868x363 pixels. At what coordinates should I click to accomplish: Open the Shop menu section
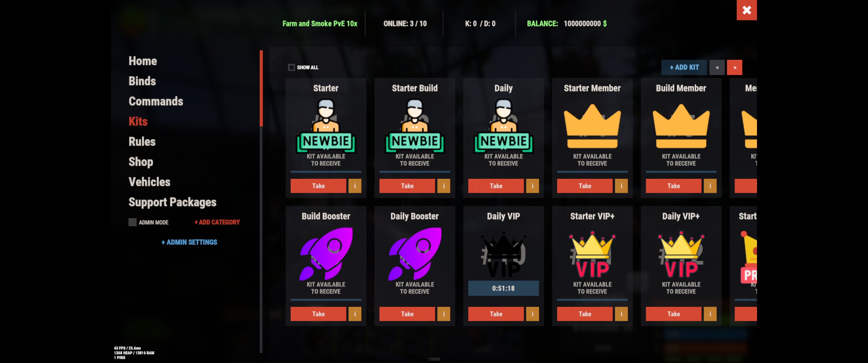(141, 162)
